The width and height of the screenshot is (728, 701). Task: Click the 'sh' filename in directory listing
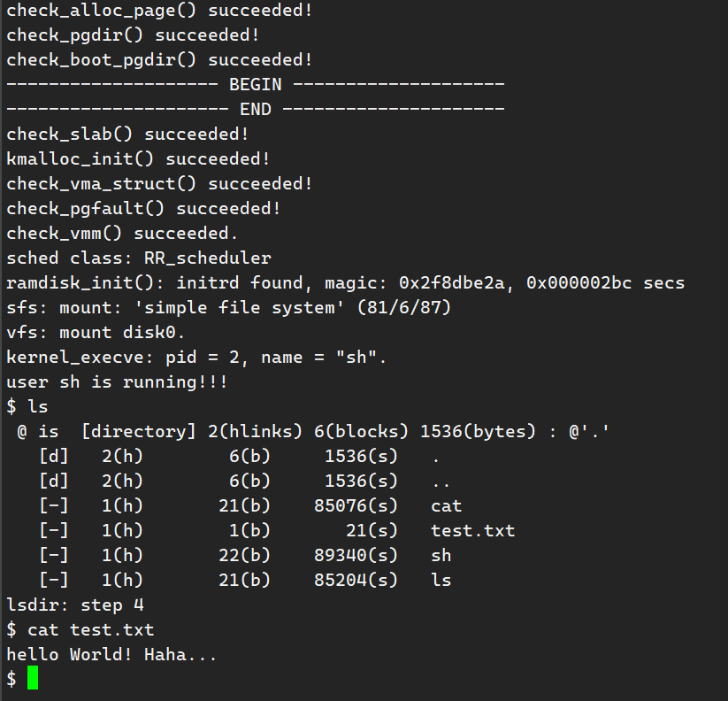pos(441,555)
